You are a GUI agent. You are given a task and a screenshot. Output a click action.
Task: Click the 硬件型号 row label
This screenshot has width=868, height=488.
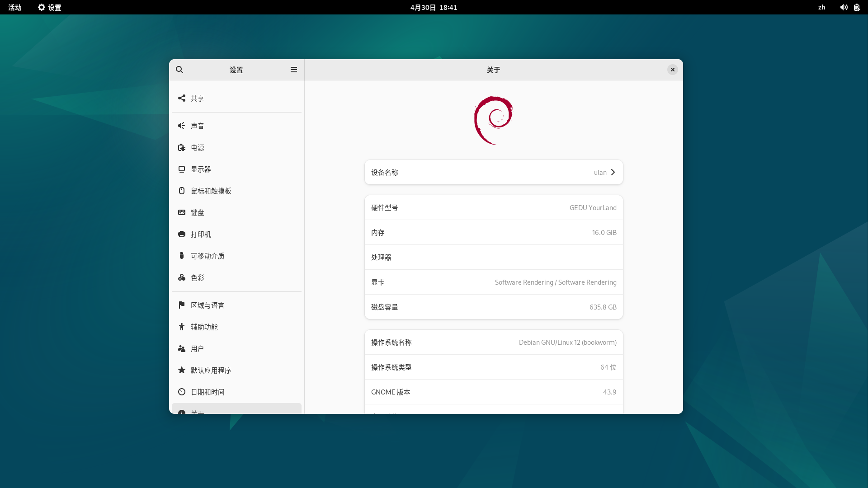pos(385,207)
